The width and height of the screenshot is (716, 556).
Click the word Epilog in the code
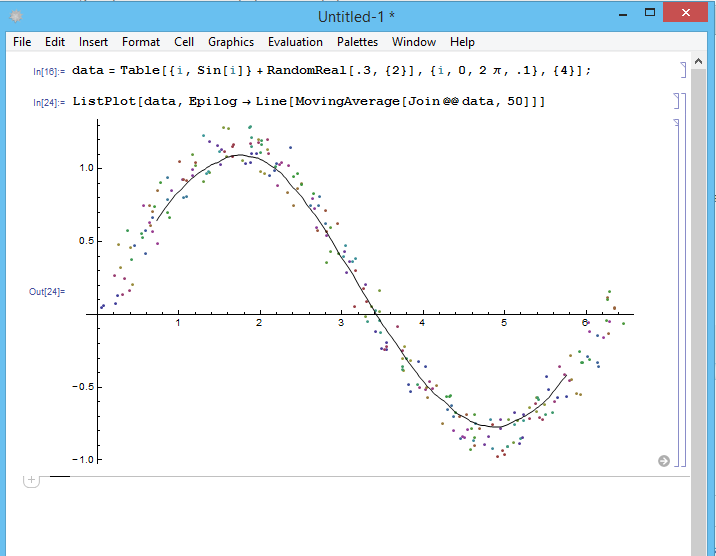click(x=213, y=101)
